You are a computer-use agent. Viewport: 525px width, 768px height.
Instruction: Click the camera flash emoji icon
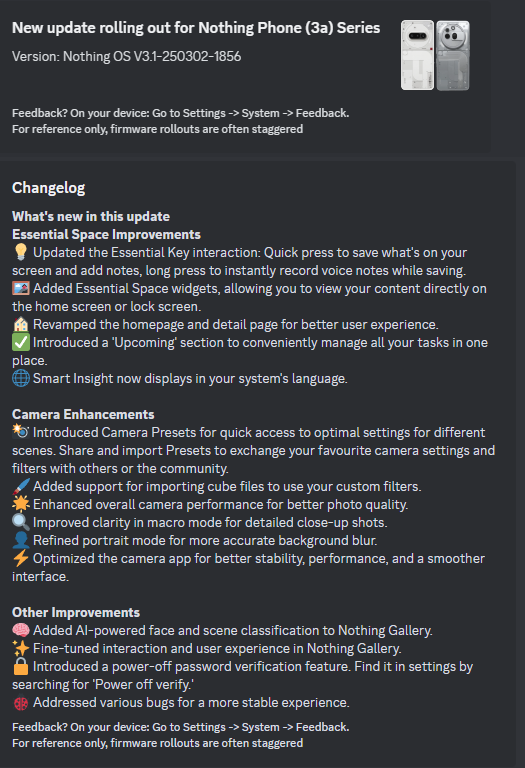click(x=21, y=432)
